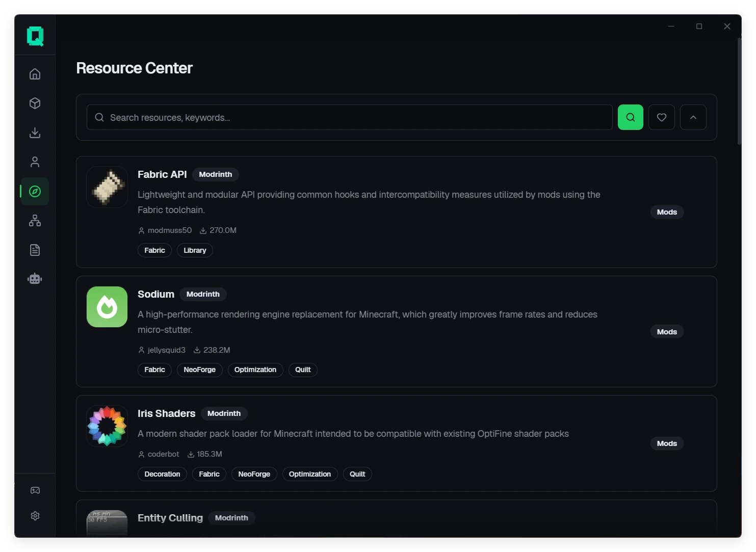Click the Mods badge on Sodium card
This screenshot has height=552, width=756.
[667, 332]
